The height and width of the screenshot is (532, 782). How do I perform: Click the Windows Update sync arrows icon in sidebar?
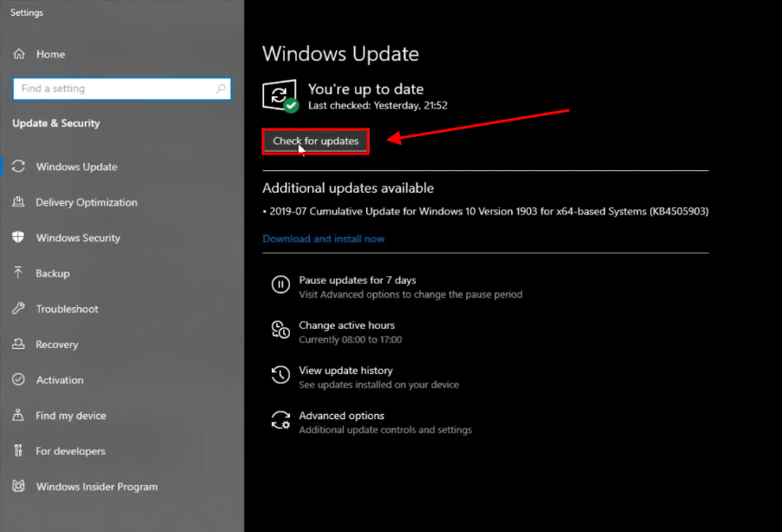18,167
